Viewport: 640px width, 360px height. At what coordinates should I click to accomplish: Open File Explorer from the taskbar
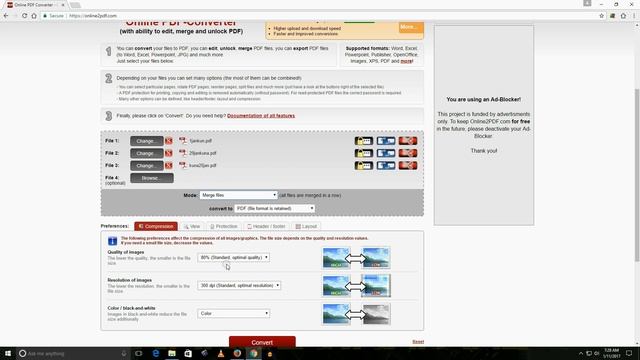[172, 353]
